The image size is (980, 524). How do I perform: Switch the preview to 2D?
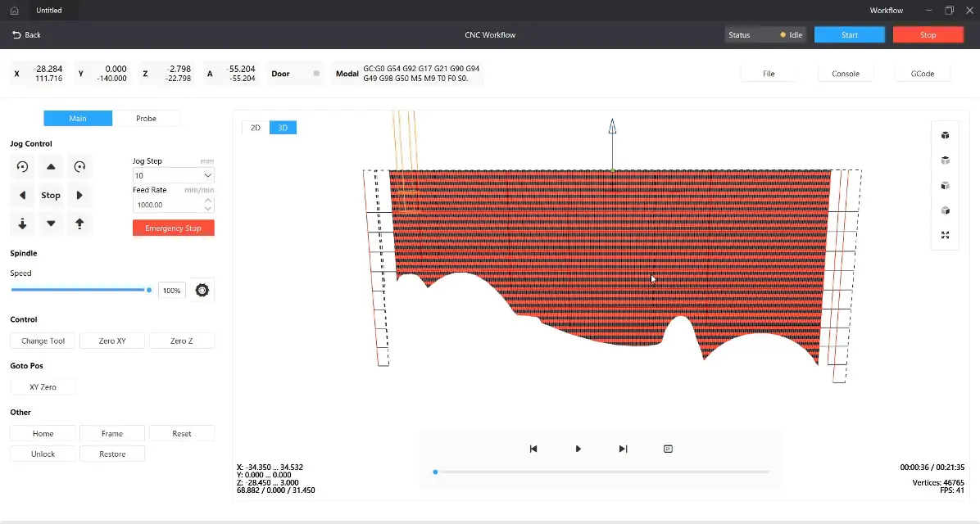tap(256, 128)
